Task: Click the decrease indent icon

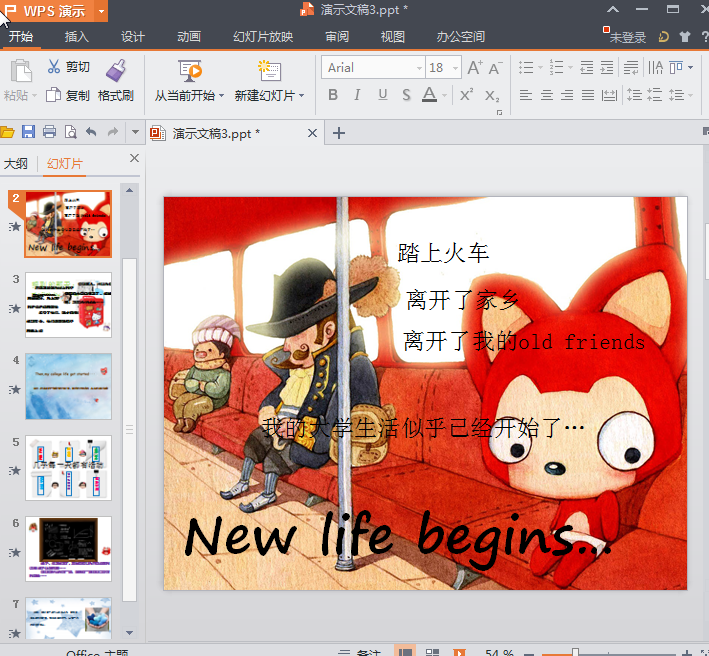Action: click(x=586, y=68)
